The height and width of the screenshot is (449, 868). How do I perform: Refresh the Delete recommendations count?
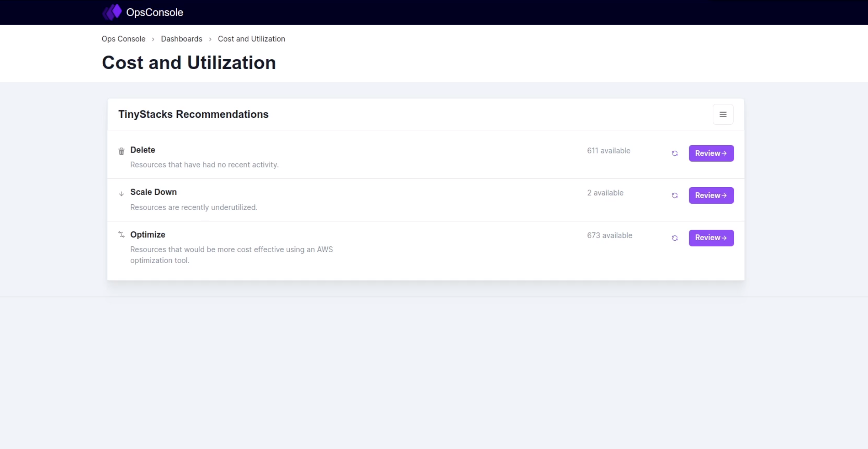[675, 153]
